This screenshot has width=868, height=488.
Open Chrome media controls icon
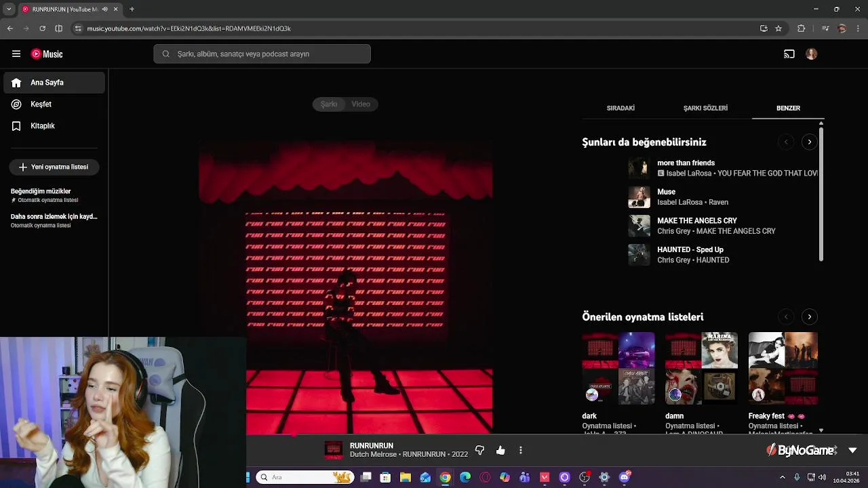(x=825, y=28)
